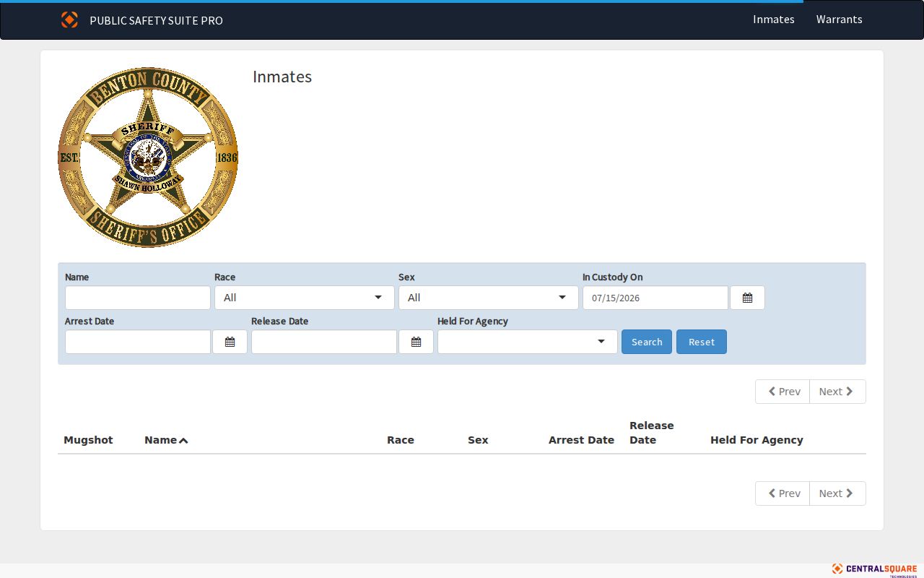The image size is (924, 578).
Task: Expand the Held For Agency dropdown
Action: (x=528, y=342)
